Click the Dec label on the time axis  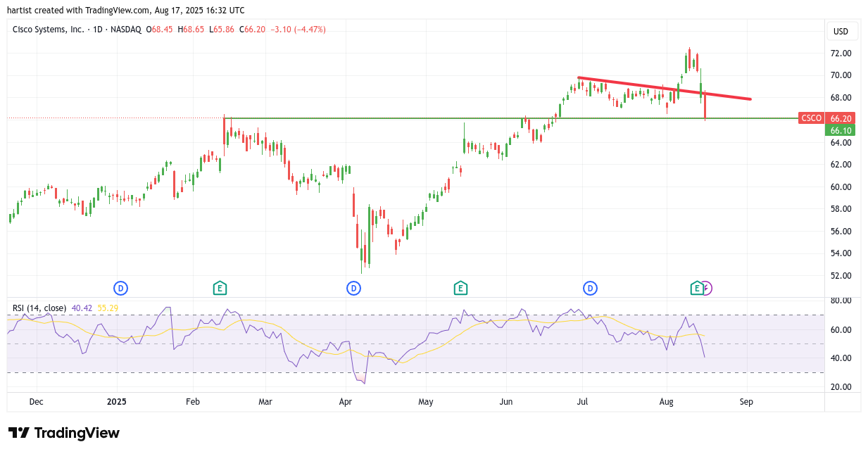pyautogui.click(x=36, y=402)
